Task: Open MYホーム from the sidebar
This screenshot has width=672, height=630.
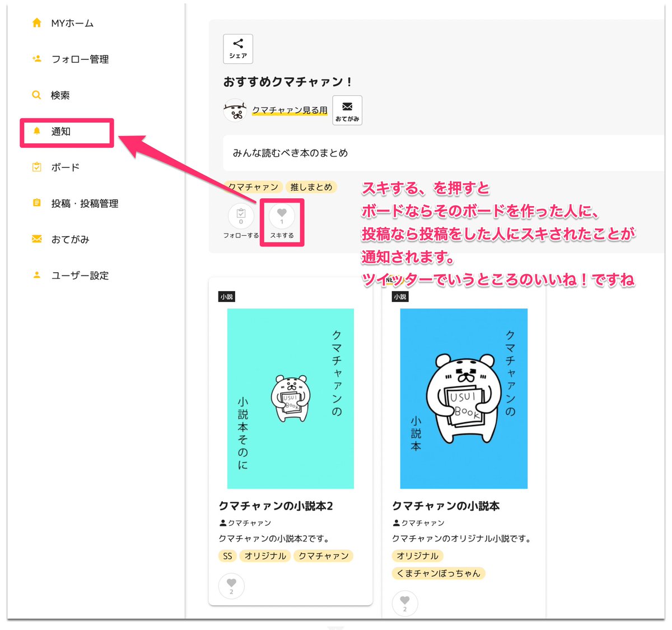Action: pos(72,23)
